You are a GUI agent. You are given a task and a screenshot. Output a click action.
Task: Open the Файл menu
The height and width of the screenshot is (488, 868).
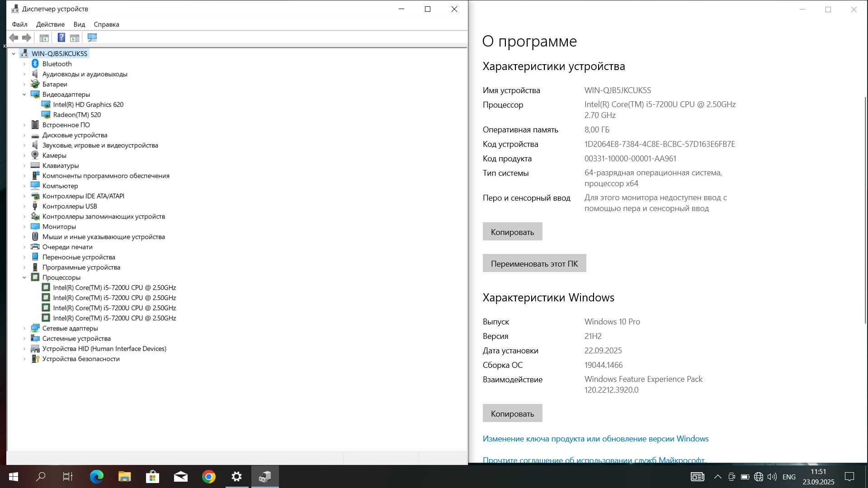[19, 24]
